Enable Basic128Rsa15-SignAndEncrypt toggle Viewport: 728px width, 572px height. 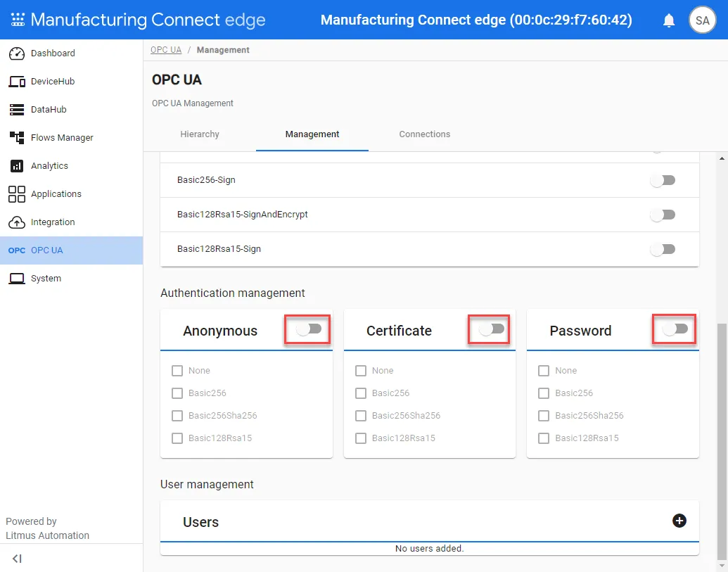pyautogui.click(x=663, y=215)
